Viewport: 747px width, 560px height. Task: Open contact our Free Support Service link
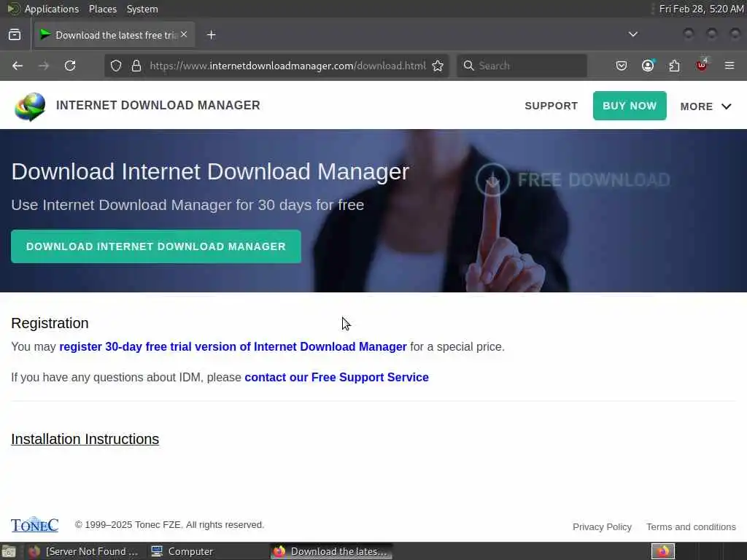pyautogui.click(x=336, y=377)
